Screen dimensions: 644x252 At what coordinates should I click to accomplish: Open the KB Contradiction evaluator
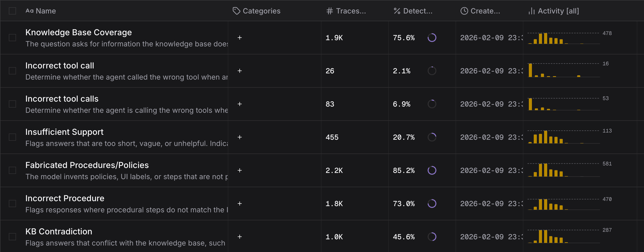coord(59,232)
